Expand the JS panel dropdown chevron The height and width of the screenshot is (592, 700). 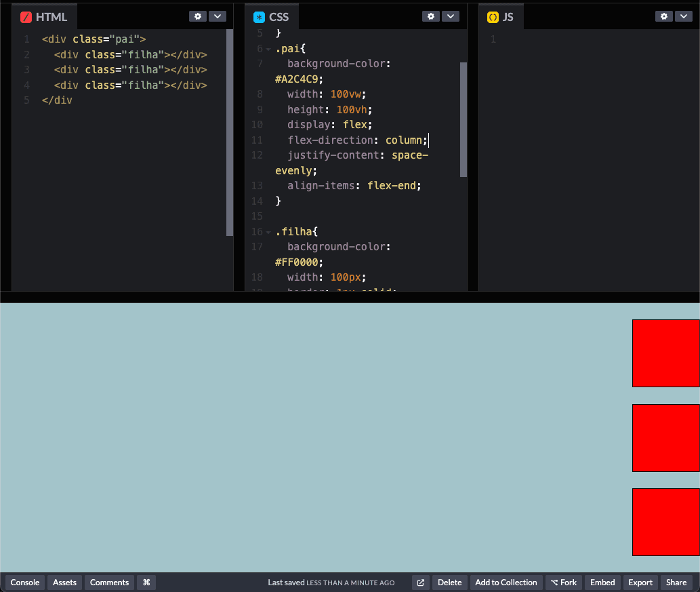684,16
